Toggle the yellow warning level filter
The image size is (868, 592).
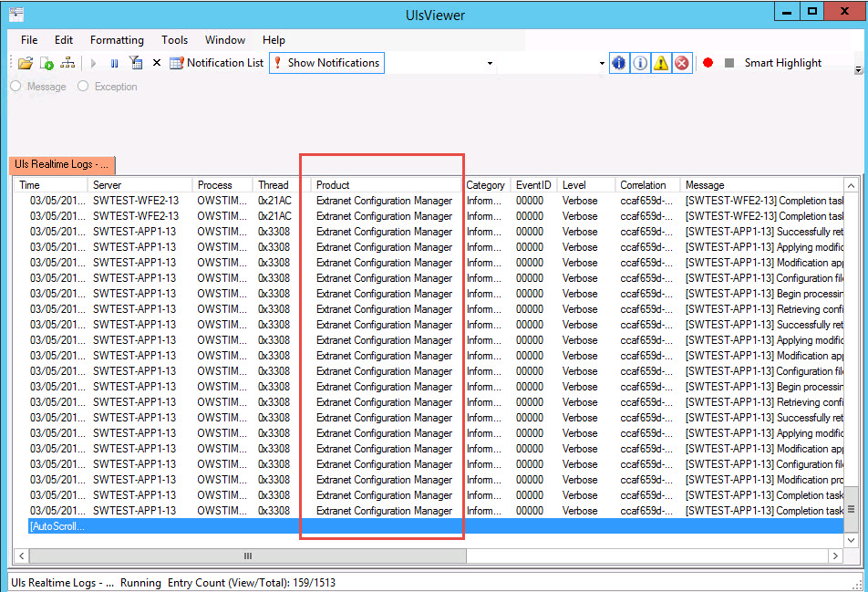tap(661, 63)
